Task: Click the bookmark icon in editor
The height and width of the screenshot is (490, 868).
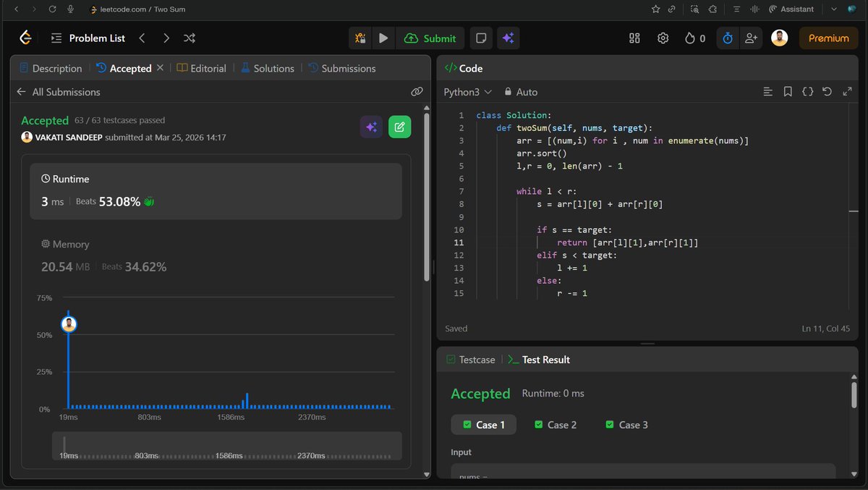Action: 788,92
